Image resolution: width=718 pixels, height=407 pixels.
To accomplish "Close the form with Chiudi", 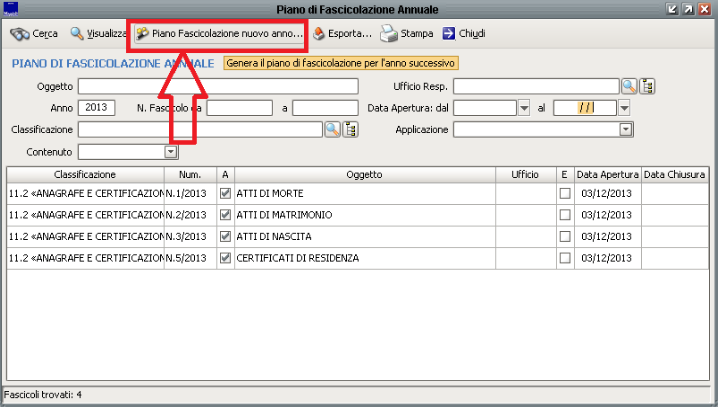I will (464, 33).
